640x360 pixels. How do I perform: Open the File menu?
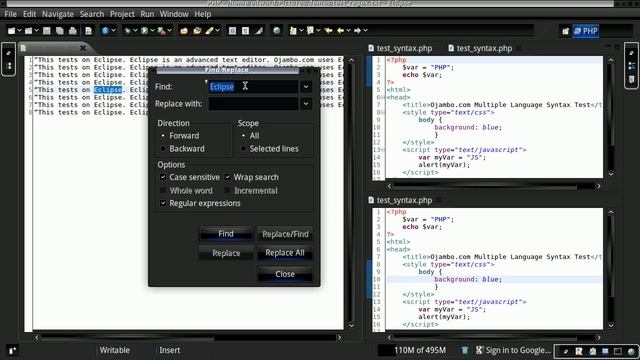click(x=11, y=14)
